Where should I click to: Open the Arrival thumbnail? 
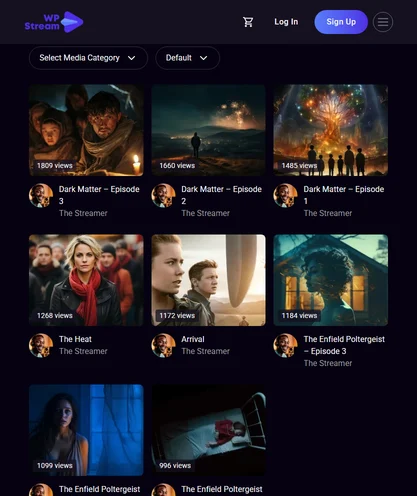208,280
